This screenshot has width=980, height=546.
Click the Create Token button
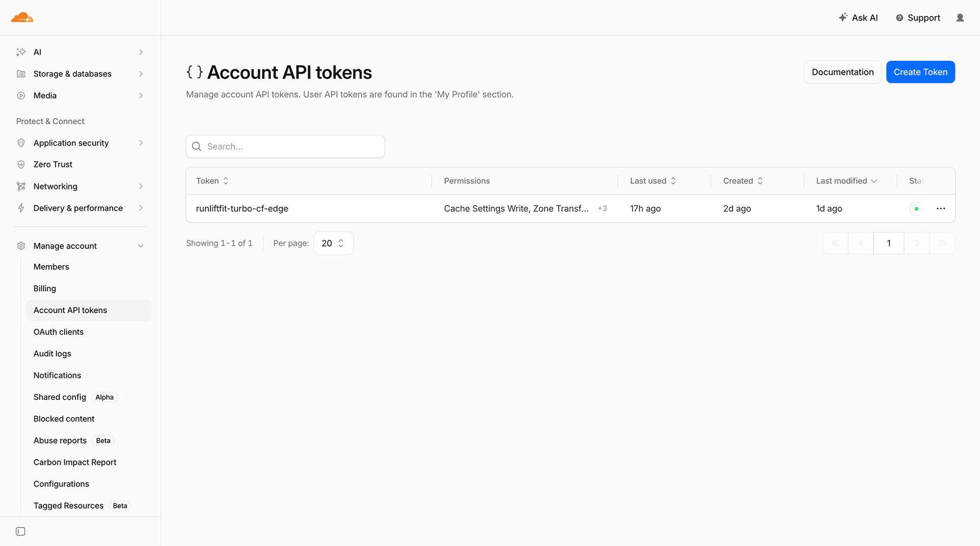[x=920, y=72]
